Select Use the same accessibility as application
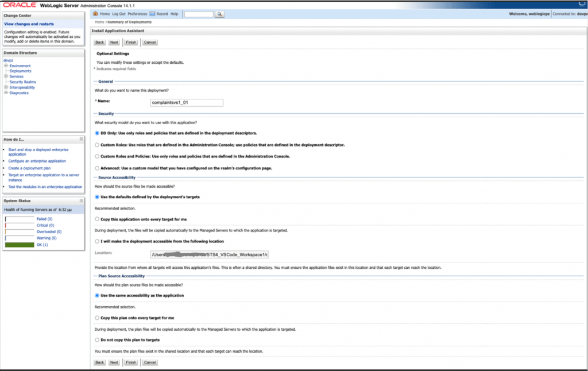This screenshot has height=371, width=588. [x=97, y=296]
